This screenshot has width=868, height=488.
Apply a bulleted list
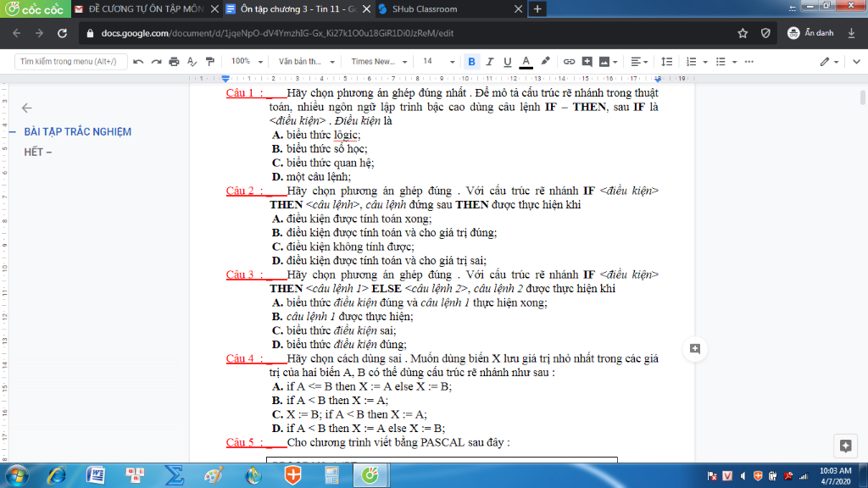(721, 61)
